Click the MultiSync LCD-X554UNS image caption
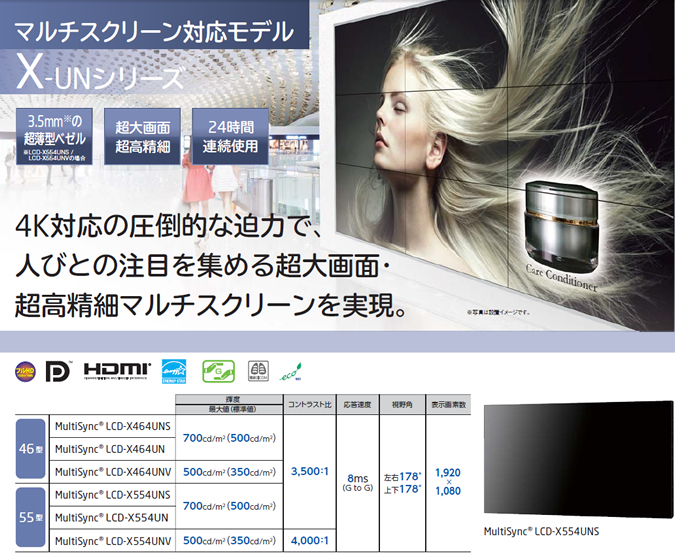The width and height of the screenshot is (675, 553). pos(542,531)
